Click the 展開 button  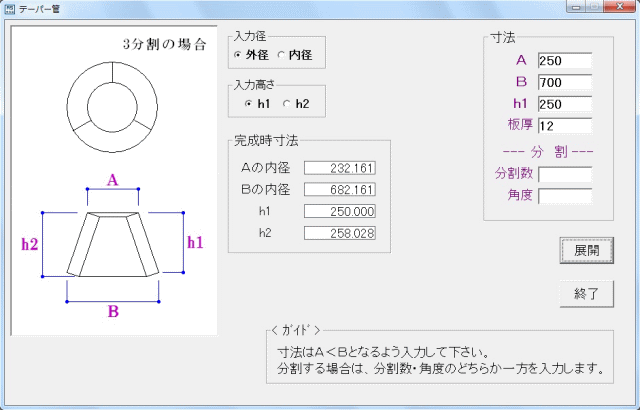coord(587,250)
